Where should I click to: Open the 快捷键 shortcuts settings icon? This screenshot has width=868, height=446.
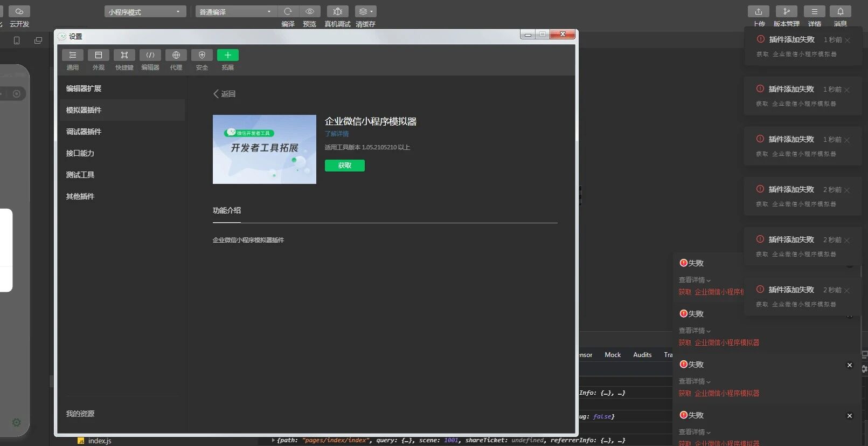point(124,55)
